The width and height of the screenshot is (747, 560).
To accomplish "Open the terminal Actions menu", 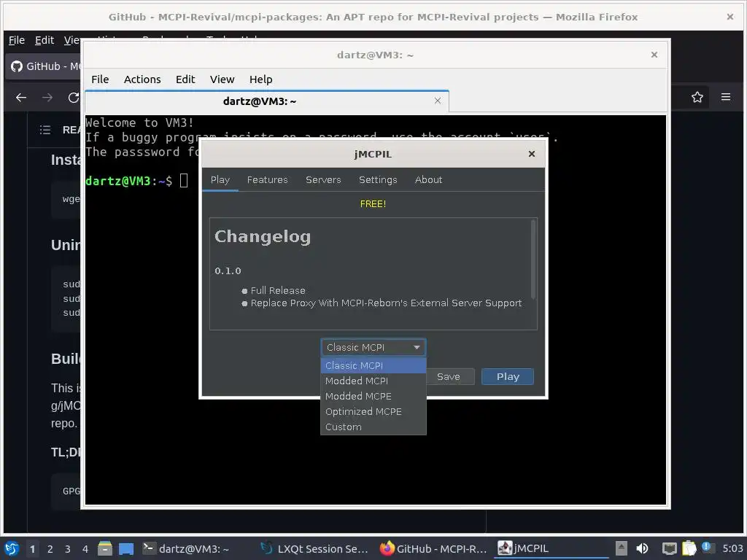I will tap(142, 79).
